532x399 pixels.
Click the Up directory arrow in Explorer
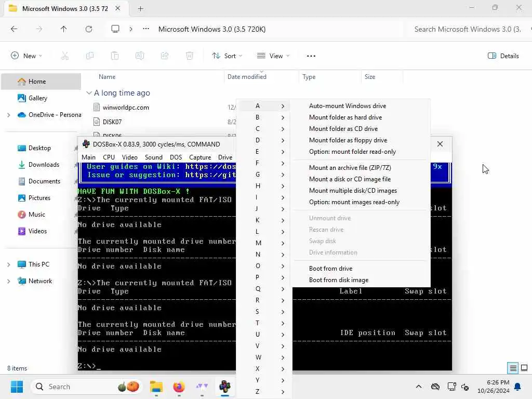click(x=63, y=29)
